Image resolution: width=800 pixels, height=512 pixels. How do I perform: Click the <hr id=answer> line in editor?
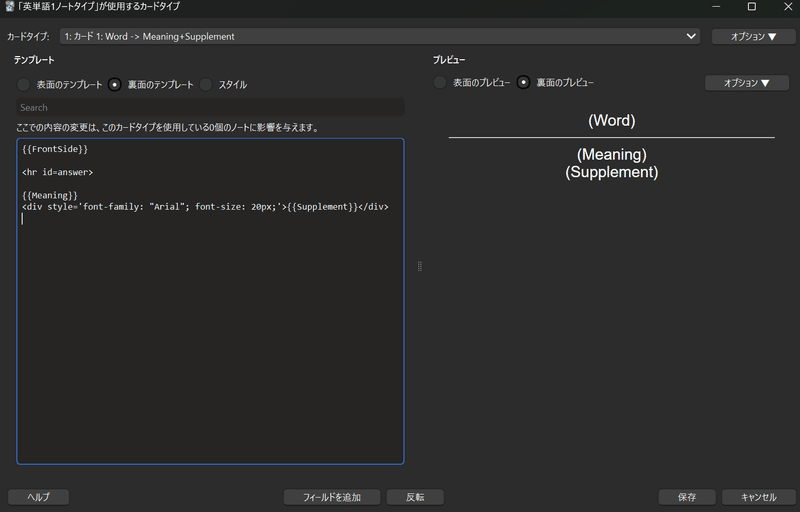(58, 172)
